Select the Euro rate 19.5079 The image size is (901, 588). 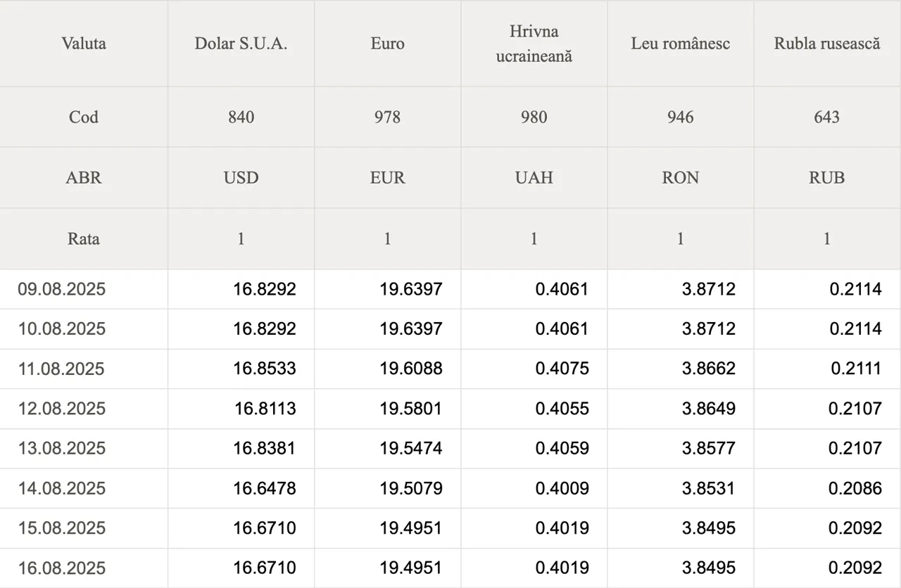click(x=411, y=488)
